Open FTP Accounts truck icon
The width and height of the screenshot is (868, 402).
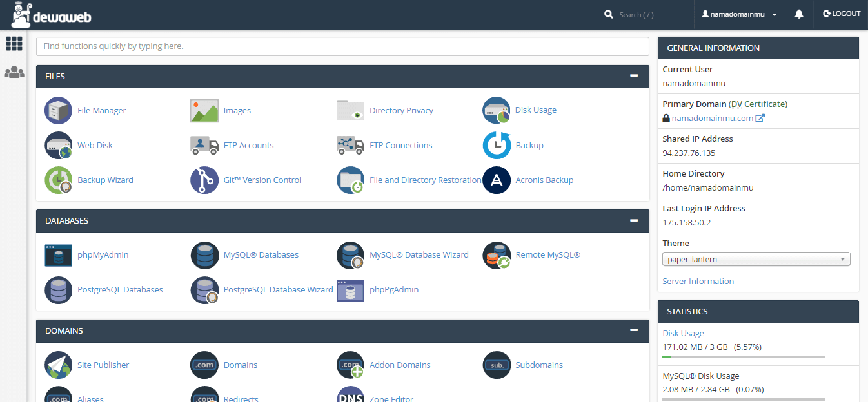click(204, 145)
